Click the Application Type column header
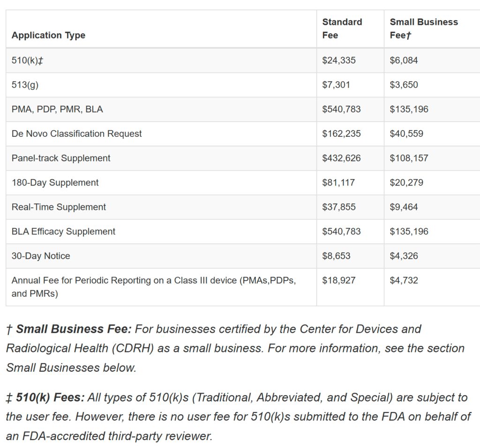The image size is (480, 448). coord(48,35)
